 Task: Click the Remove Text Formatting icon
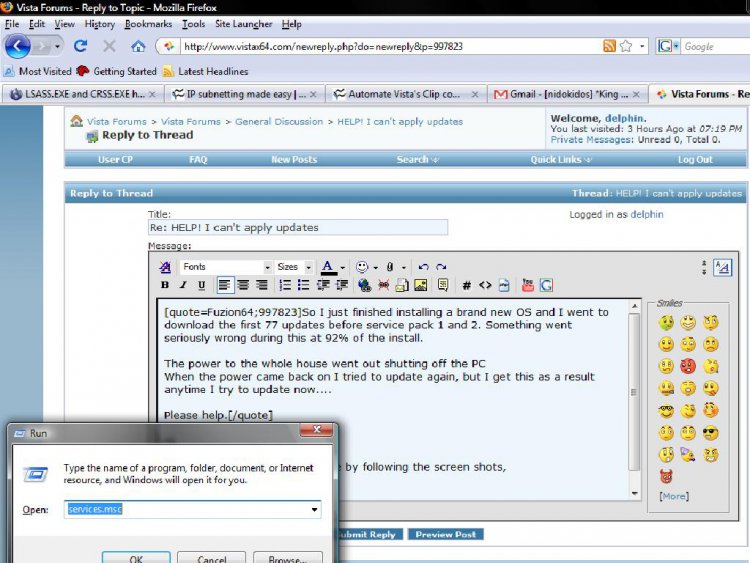point(165,267)
